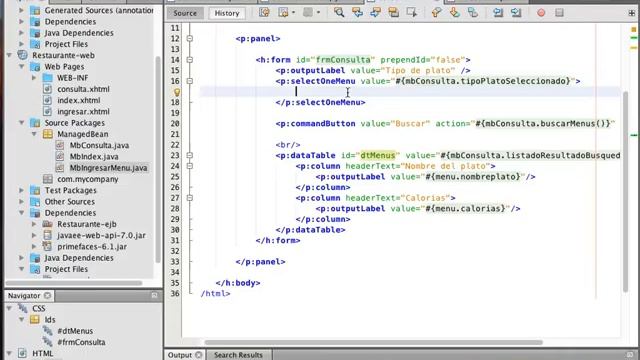The width and height of the screenshot is (640, 360).
Task: Click Restaurante-web project globe icon
Action: point(23,55)
